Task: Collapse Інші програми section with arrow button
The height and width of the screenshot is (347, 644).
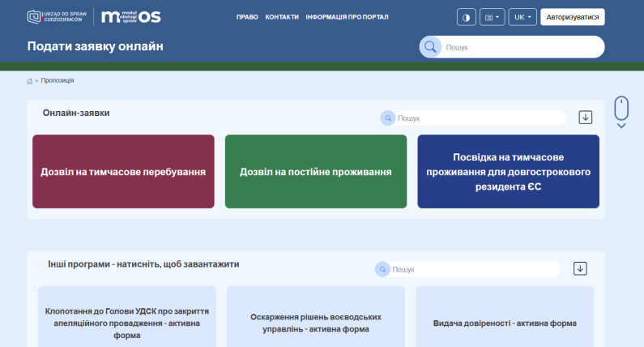Action: [x=580, y=268]
